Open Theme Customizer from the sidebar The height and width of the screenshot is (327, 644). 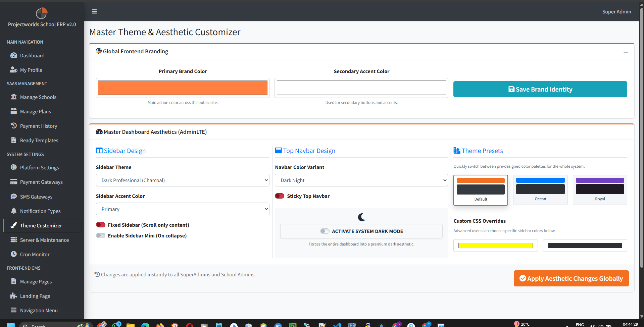[41, 225]
